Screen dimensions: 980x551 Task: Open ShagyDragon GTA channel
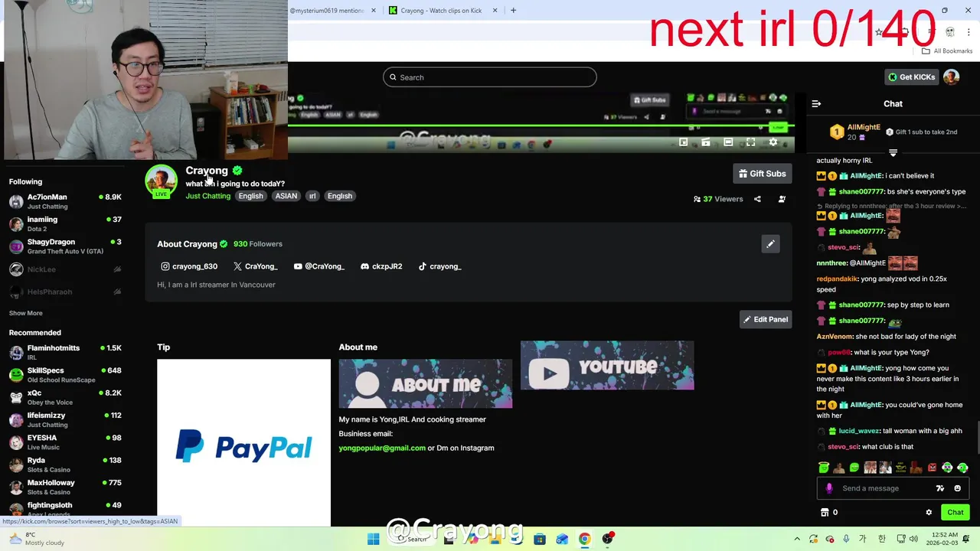(65, 246)
